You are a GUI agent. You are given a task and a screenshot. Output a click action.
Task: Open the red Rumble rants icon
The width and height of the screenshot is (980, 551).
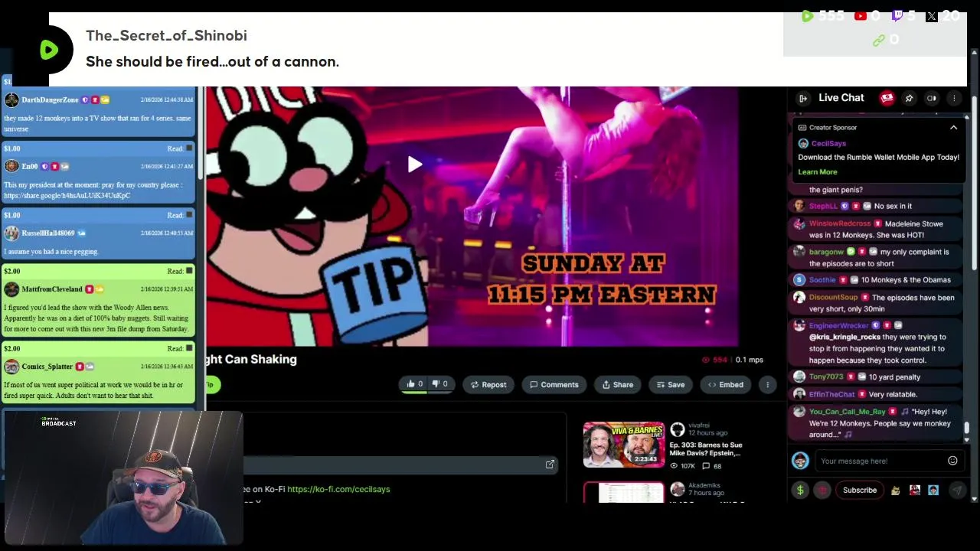click(887, 98)
